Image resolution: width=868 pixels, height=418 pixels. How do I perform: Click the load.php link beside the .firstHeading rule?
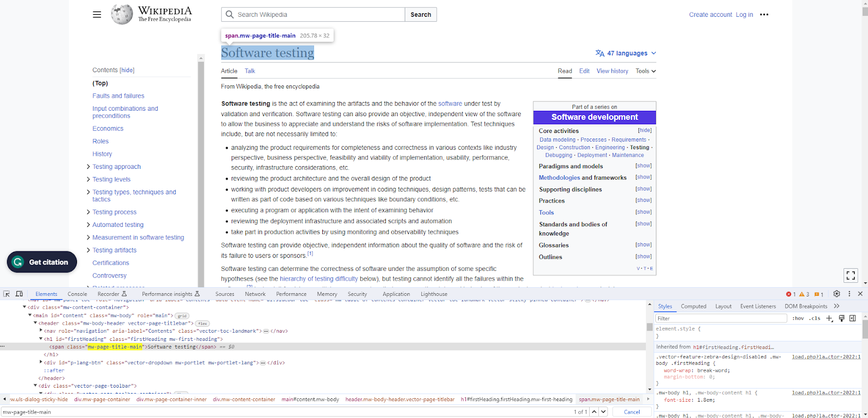(x=826, y=357)
